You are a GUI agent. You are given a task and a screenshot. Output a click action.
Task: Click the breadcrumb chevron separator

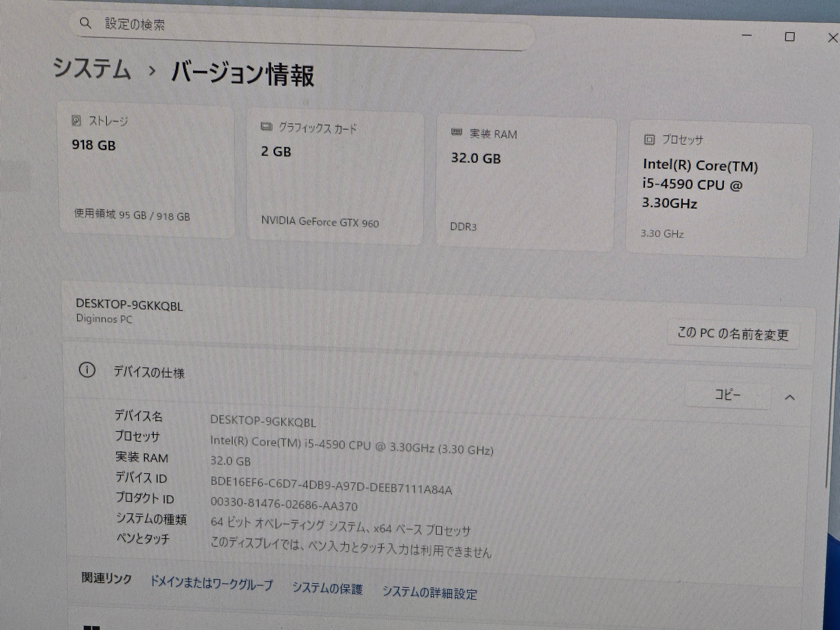[x=152, y=71]
